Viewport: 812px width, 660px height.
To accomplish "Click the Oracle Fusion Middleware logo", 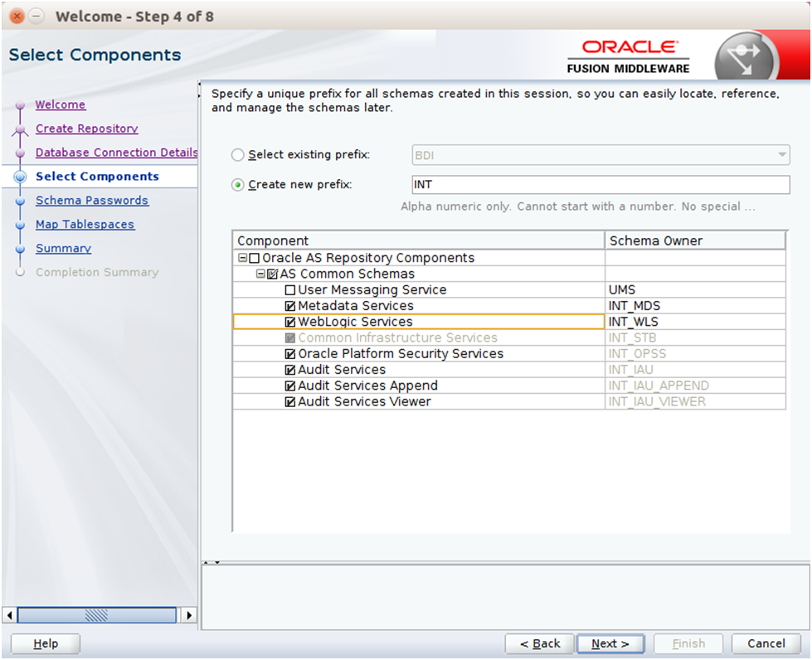I will (628, 57).
